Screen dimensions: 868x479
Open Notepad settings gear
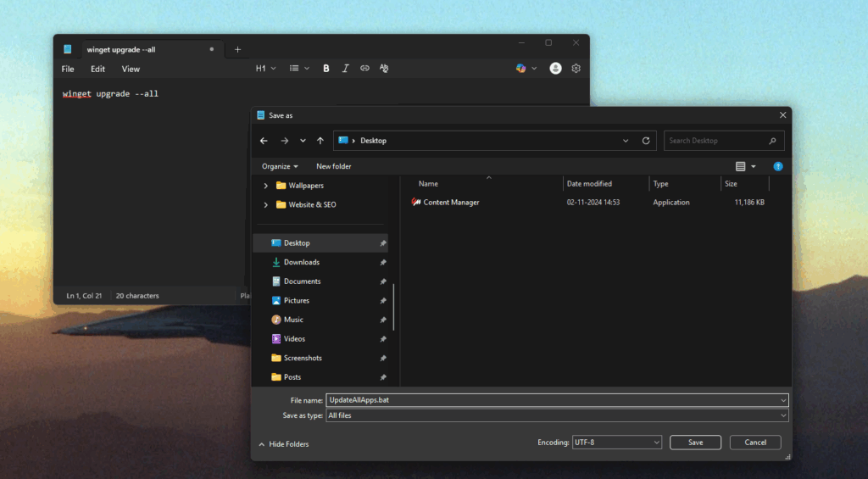pos(576,69)
